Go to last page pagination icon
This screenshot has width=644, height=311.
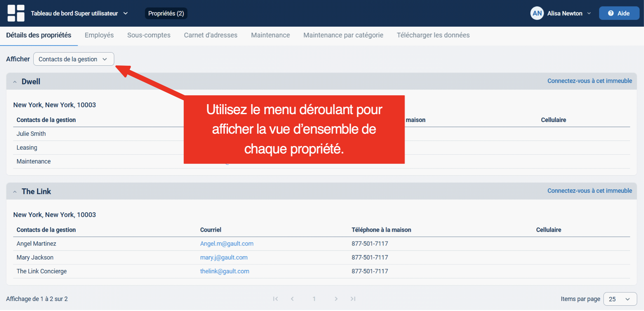353,299
